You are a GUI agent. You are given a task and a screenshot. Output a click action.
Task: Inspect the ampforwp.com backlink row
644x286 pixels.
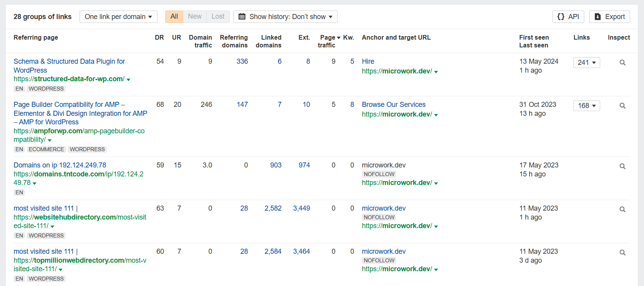coord(622,106)
